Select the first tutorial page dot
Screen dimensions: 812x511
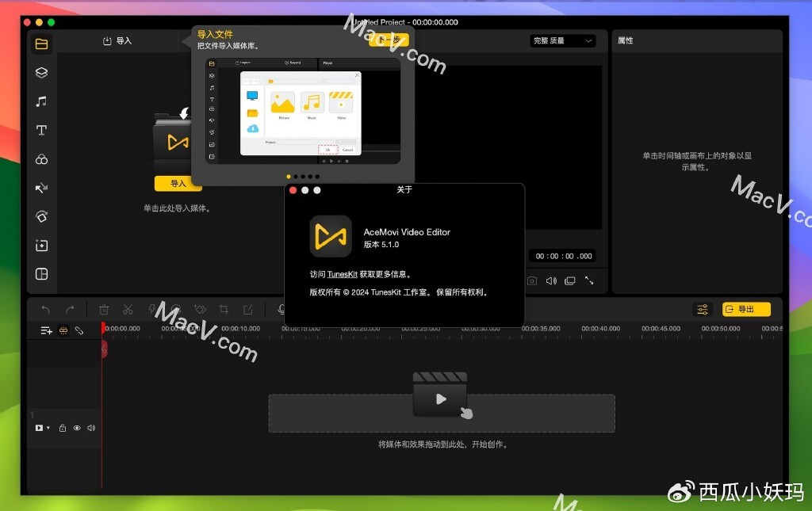click(x=289, y=177)
